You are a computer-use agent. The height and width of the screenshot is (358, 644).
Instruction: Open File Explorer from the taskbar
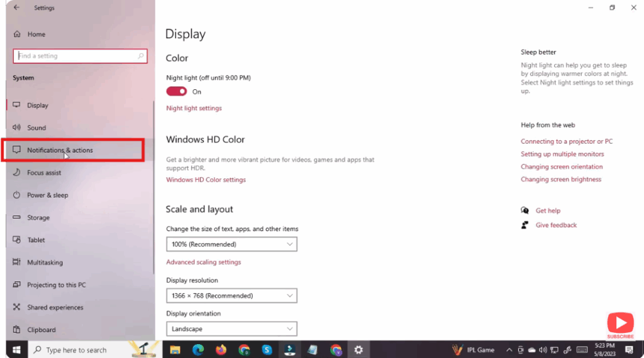(x=175, y=350)
